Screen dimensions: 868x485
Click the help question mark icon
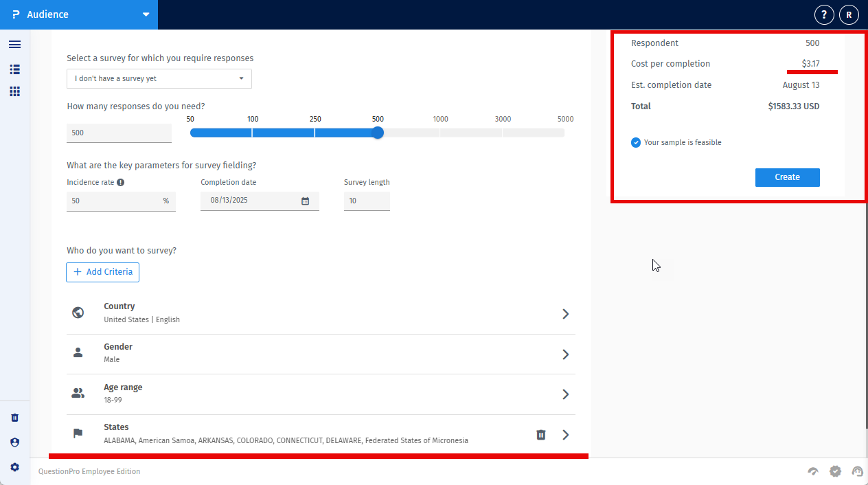(x=824, y=14)
